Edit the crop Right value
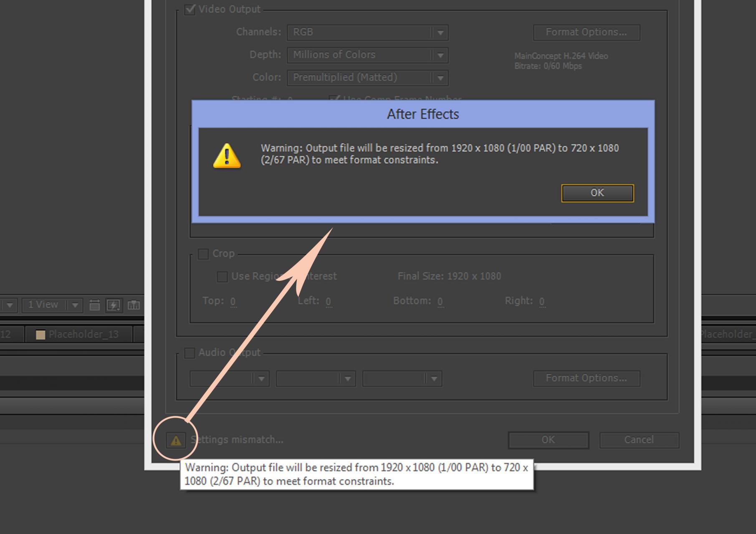 (x=542, y=302)
